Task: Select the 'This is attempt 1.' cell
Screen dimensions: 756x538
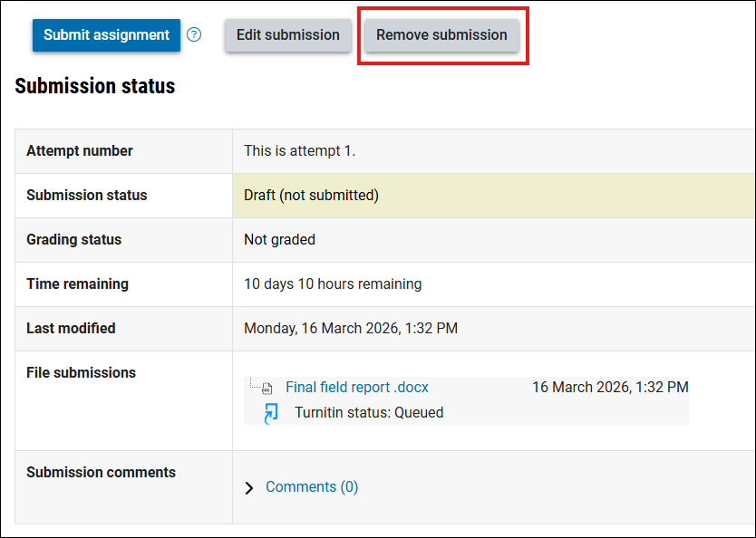Action: pos(494,151)
